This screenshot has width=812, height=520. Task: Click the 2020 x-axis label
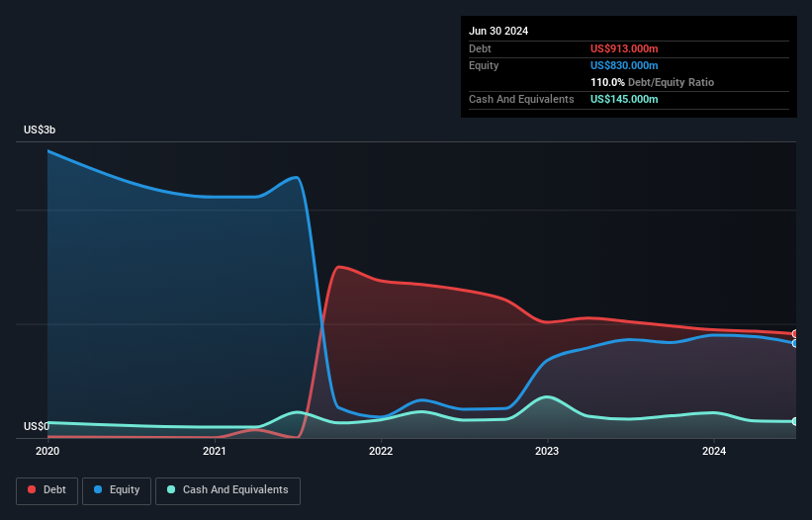(x=47, y=451)
